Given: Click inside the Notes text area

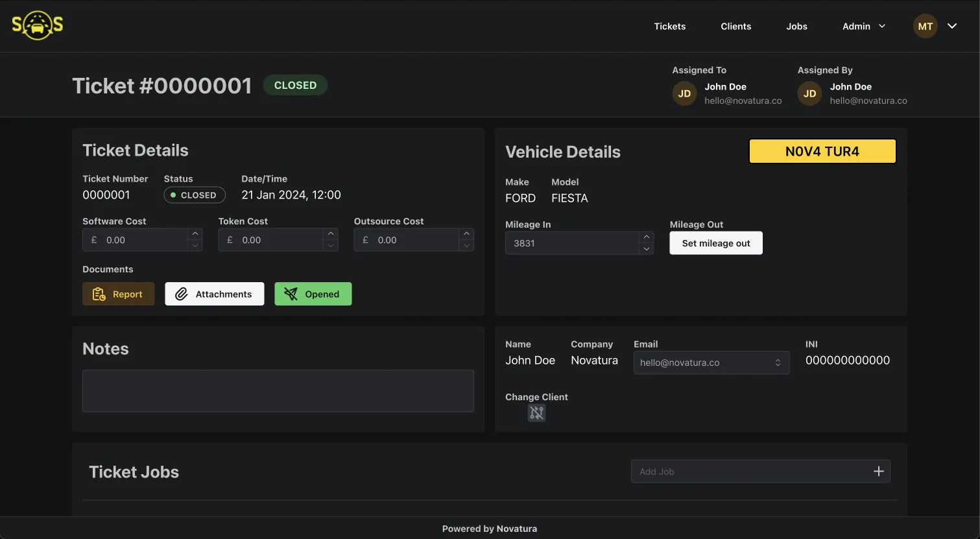Looking at the screenshot, I should click(278, 390).
